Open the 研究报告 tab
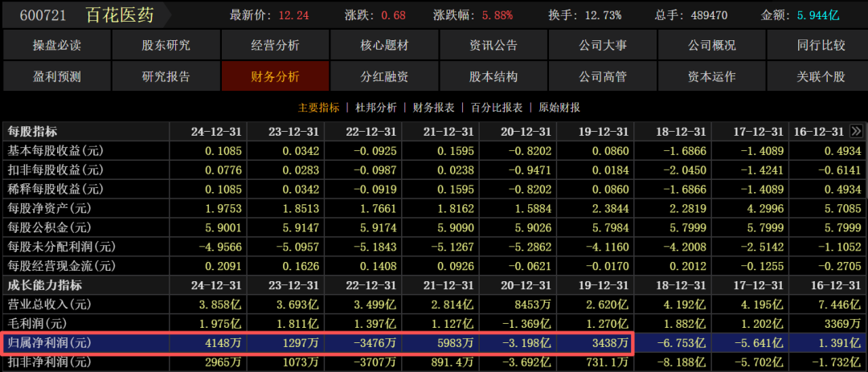 (166, 77)
